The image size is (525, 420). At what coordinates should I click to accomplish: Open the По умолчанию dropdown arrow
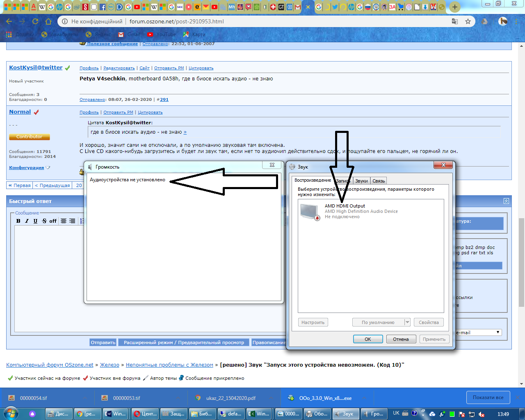pyautogui.click(x=407, y=322)
